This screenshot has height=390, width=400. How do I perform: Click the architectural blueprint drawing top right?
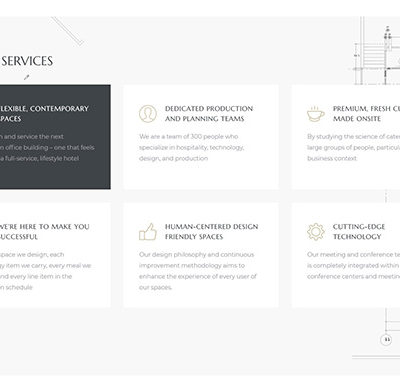376,51
